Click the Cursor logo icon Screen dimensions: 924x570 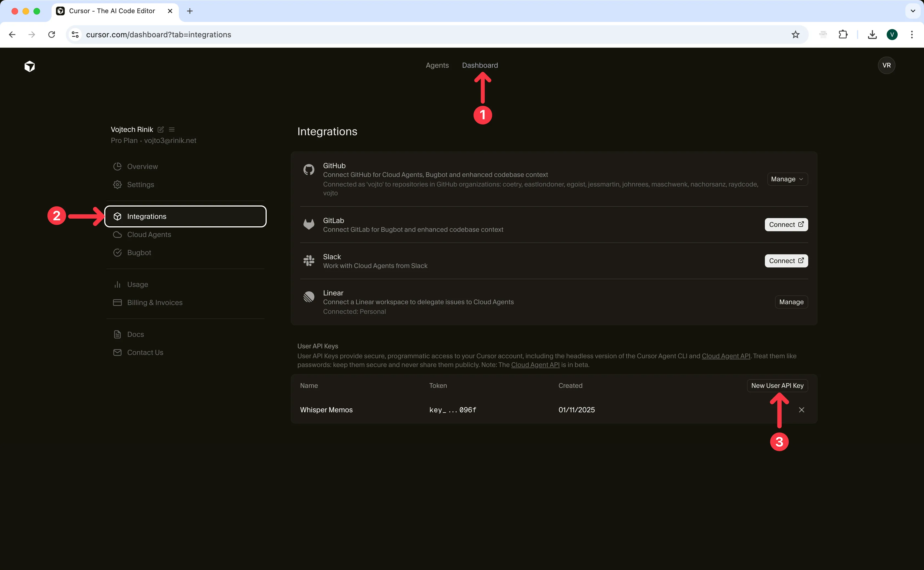pyautogui.click(x=29, y=66)
